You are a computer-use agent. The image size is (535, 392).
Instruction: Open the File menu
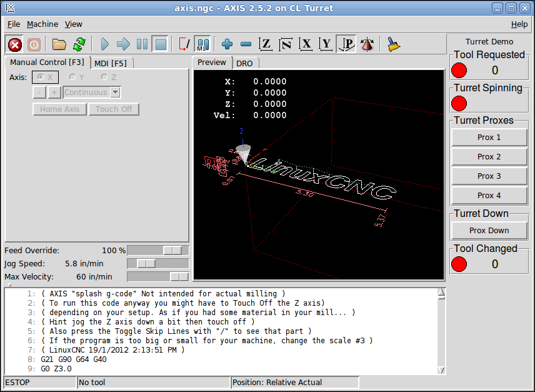14,24
